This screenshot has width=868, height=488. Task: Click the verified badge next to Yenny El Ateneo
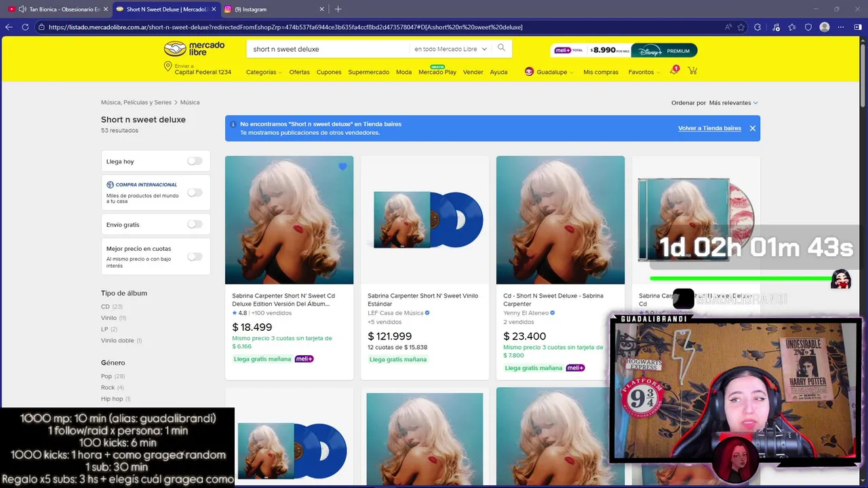(553, 313)
